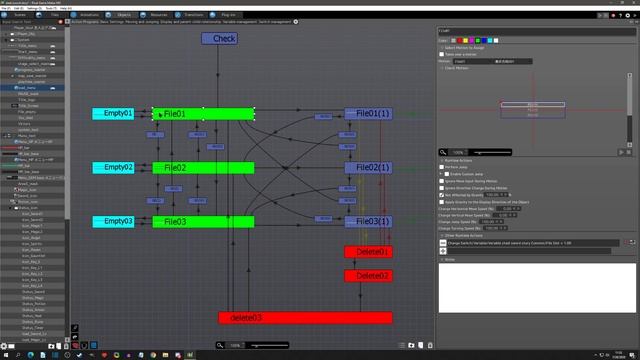
Task: Adjust the canvas zoom slider
Action: click(269, 345)
